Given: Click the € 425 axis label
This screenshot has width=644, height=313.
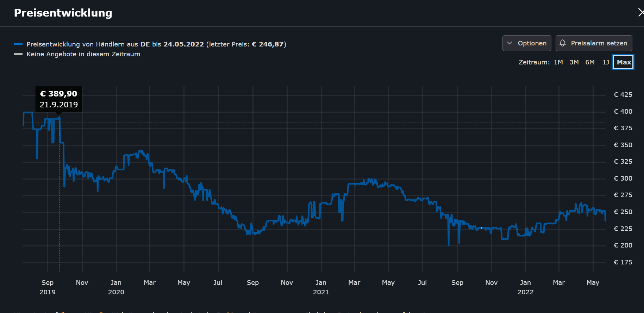Looking at the screenshot, I should tap(623, 95).
